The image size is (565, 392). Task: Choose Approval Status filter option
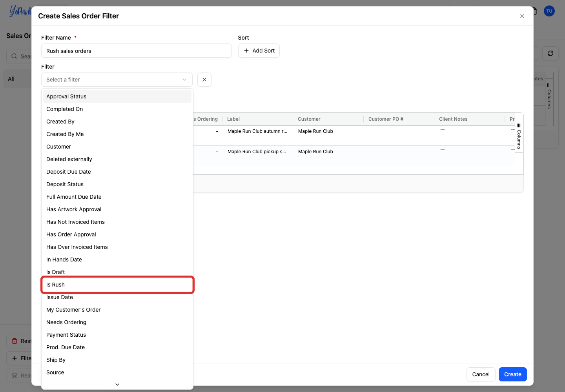tap(117, 96)
